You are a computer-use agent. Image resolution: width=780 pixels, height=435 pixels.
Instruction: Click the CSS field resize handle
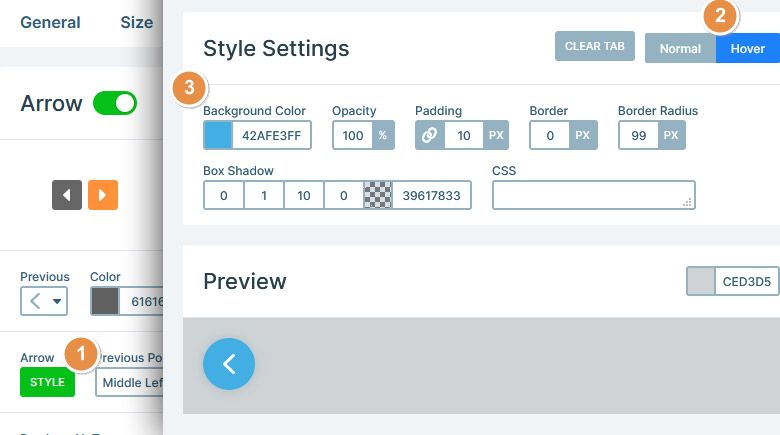pyautogui.click(x=687, y=202)
